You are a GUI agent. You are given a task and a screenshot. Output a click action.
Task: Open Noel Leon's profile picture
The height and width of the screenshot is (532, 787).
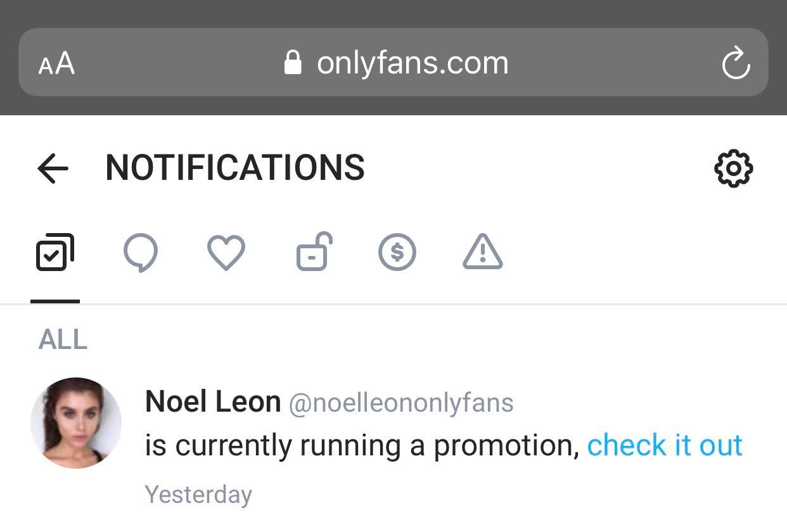tap(76, 423)
